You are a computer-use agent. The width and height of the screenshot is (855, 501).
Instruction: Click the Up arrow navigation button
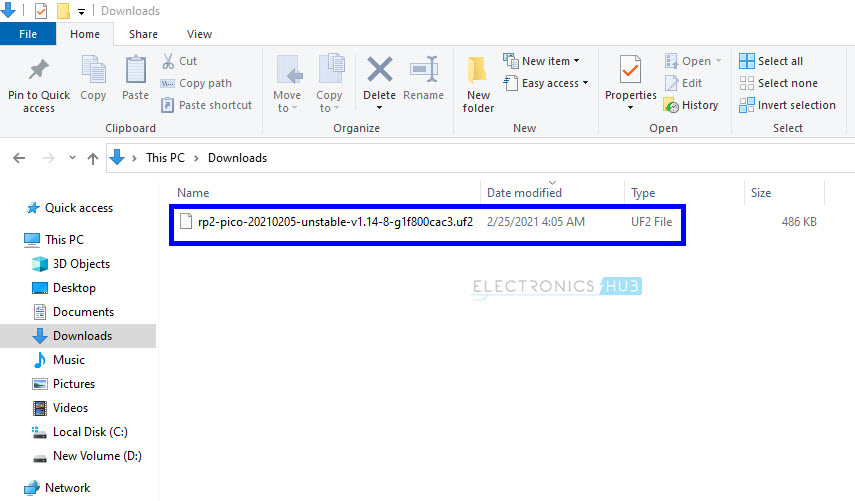pyautogui.click(x=92, y=158)
